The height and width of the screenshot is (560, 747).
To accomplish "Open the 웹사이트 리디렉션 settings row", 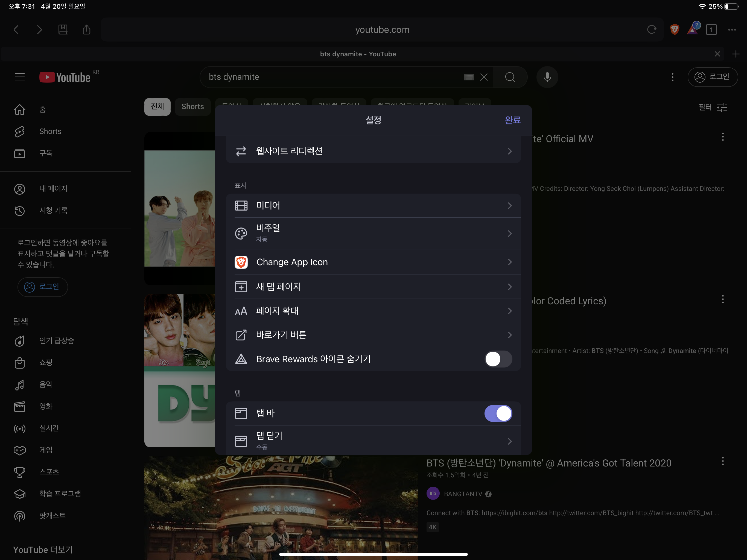I will tap(373, 151).
